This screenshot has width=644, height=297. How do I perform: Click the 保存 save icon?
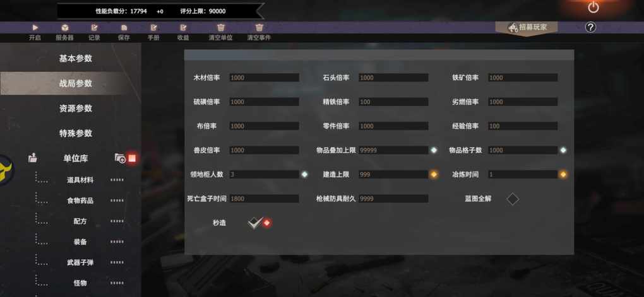point(124,28)
